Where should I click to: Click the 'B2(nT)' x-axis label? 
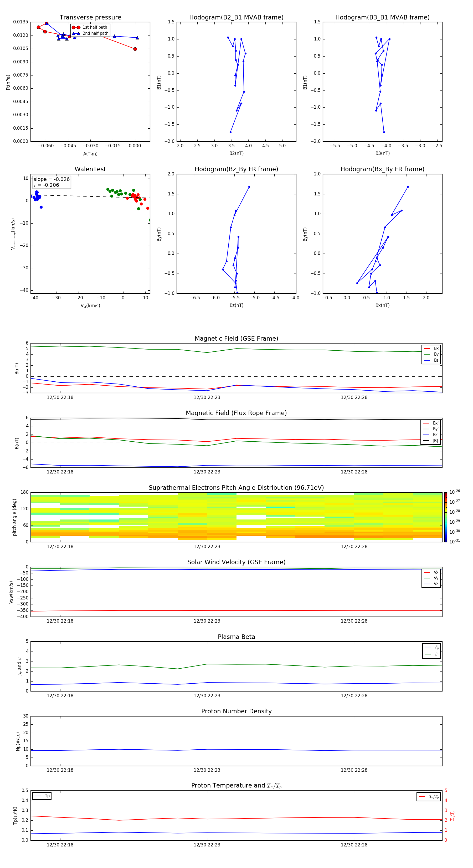point(236,153)
